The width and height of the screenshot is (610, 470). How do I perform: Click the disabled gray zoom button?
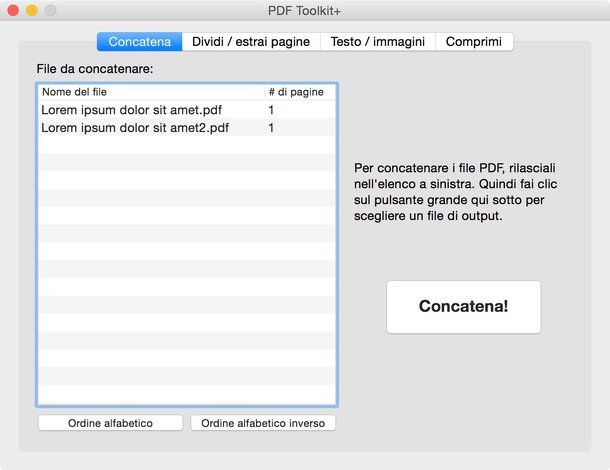coord(51,10)
